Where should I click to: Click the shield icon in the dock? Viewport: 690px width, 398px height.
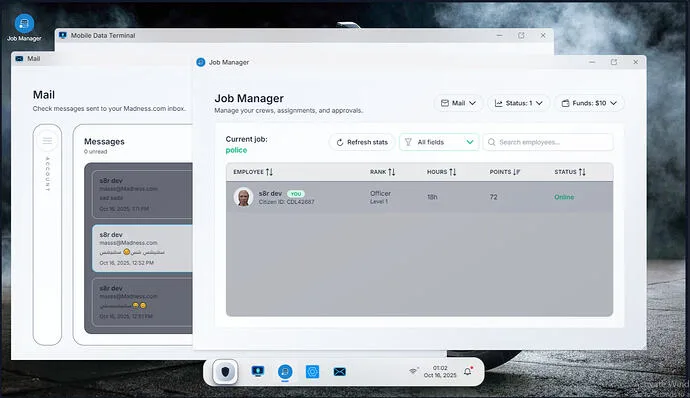pos(225,372)
